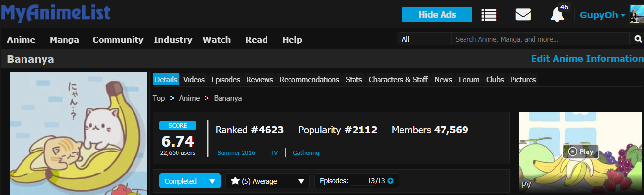The width and height of the screenshot is (644, 195).
Task: Open the anime list icon in header
Action: coord(489,15)
